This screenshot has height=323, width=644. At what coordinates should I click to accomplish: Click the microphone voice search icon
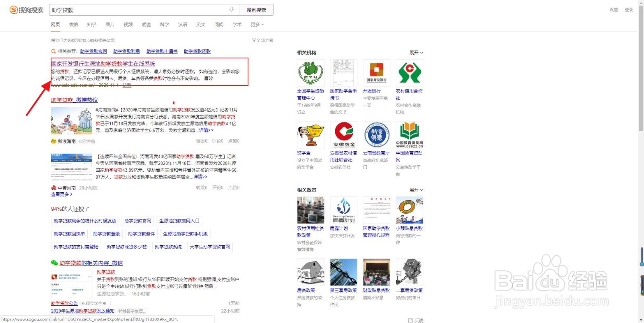click(232, 10)
